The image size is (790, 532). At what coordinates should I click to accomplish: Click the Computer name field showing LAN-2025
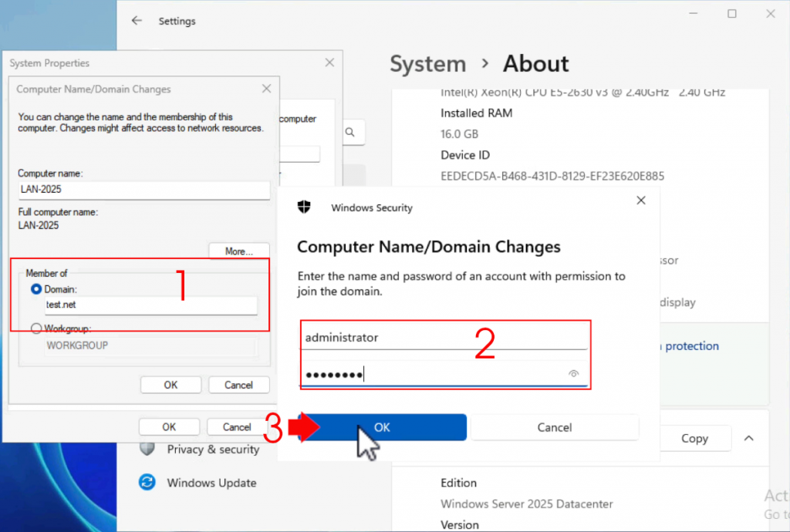pos(143,190)
